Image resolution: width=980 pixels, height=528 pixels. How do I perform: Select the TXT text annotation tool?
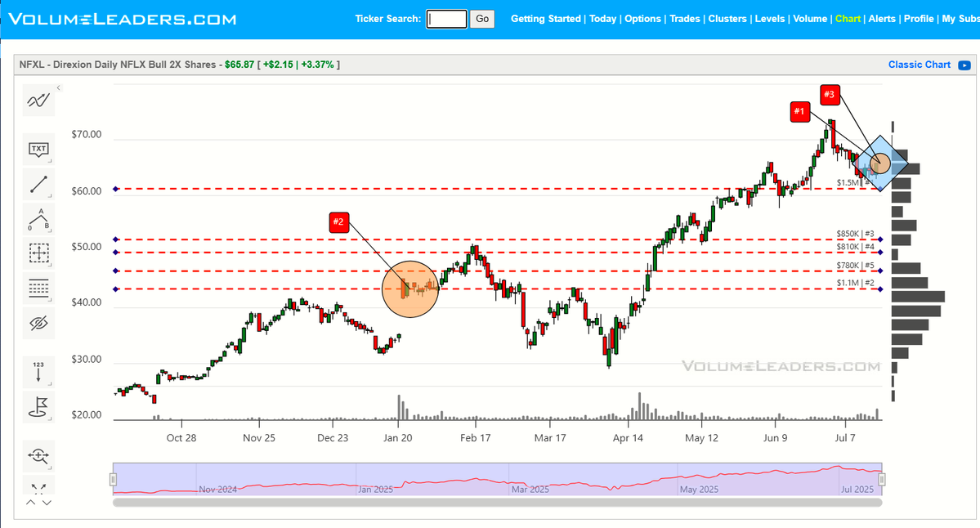click(x=38, y=150)
